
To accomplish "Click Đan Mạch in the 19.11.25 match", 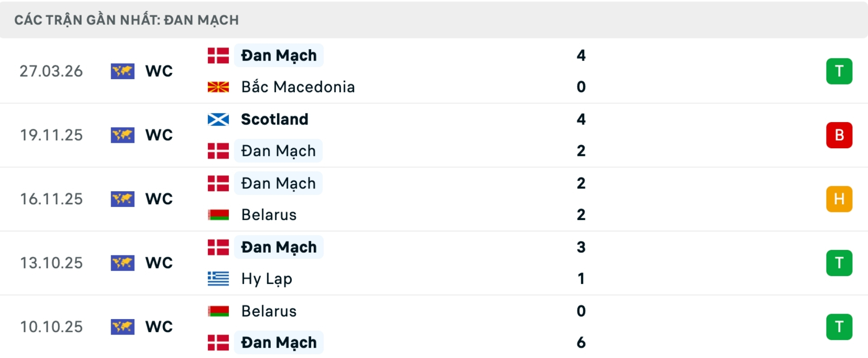I will point(278,151).
